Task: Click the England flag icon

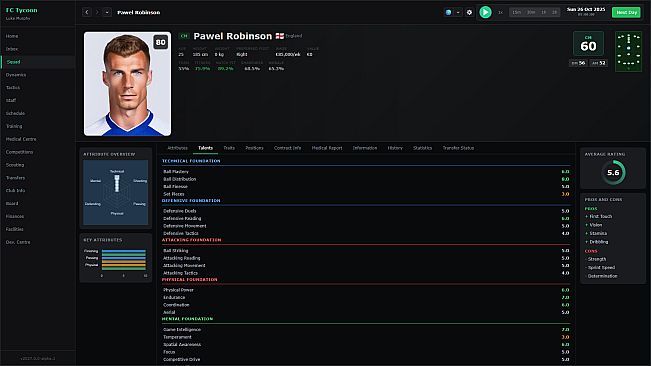Action: pos(280,36)
